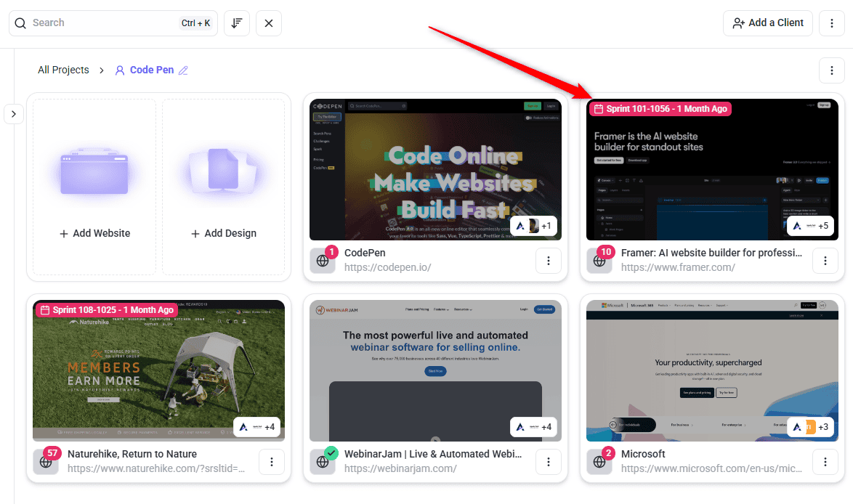Viewport: 853px width, 504px height.
Task: Click https://www.framer.com/ URL
Action: (678, 267)
